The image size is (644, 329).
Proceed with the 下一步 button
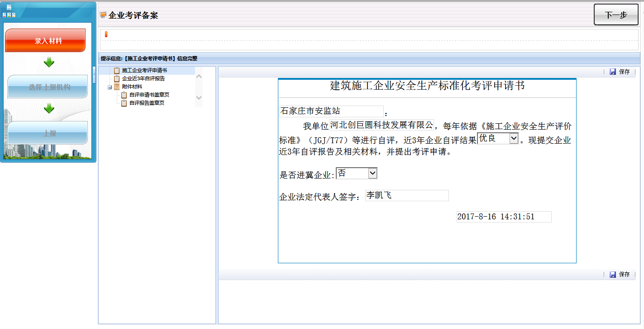(x=616, y=15)
